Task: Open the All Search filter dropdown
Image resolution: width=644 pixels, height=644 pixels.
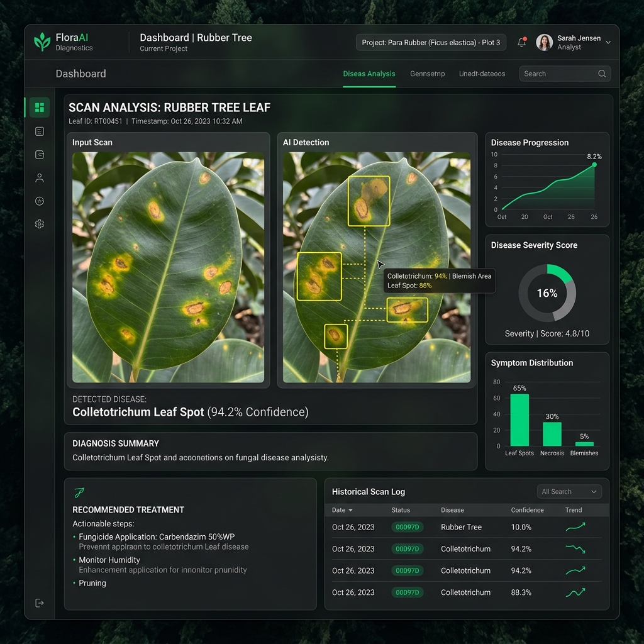Action: coord(569,492)
